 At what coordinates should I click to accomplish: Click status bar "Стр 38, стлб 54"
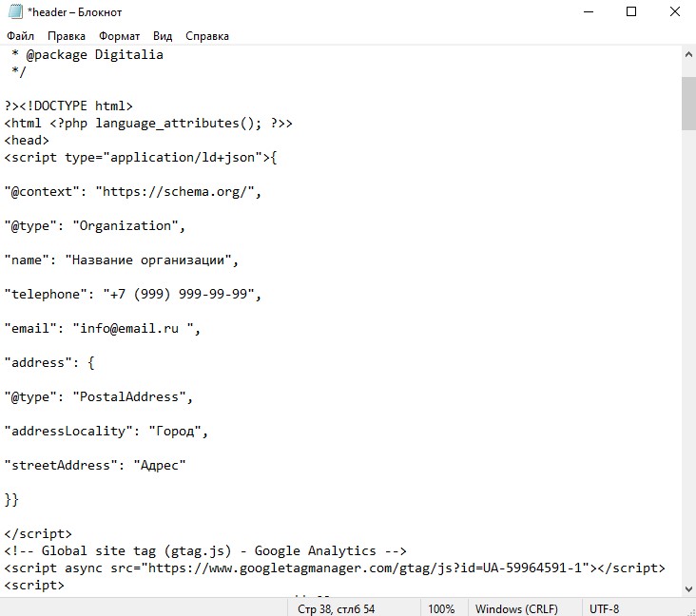tap(336, 609)
